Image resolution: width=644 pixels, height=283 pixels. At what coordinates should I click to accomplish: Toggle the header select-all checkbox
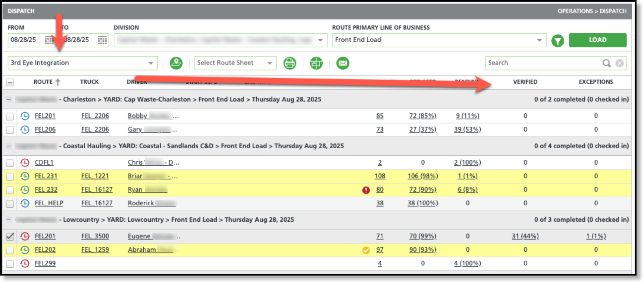pos(10,83)
